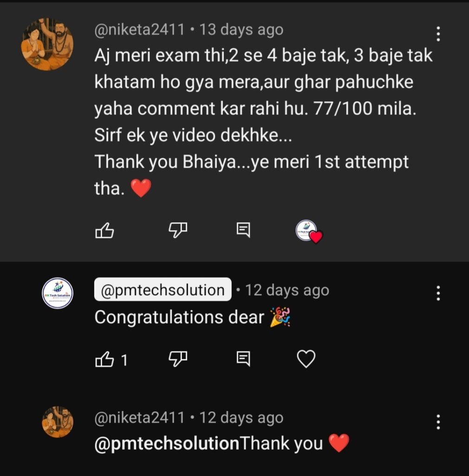Open options menu for pmtechsolution's reply

pyautogui.click(x=438, y=293)
